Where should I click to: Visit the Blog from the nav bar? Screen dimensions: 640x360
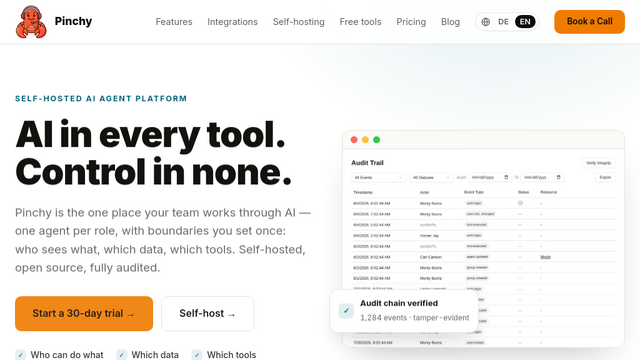point(450,22)
